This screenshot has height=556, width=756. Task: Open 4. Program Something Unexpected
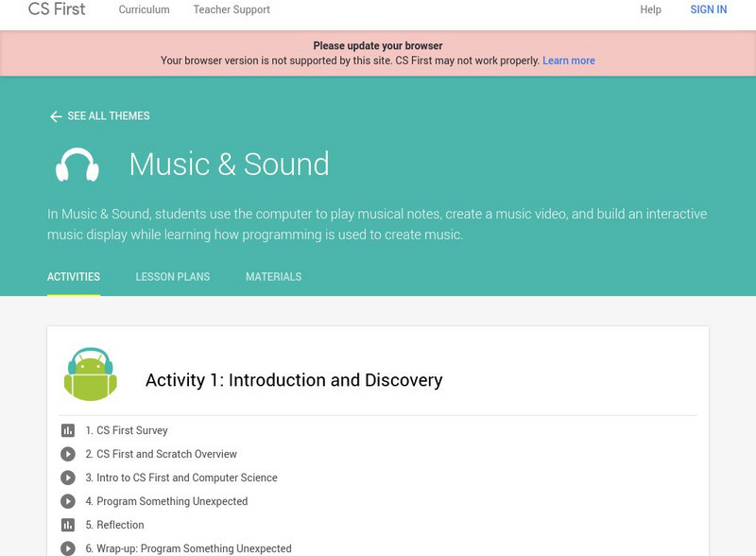(x=166, y=501)
